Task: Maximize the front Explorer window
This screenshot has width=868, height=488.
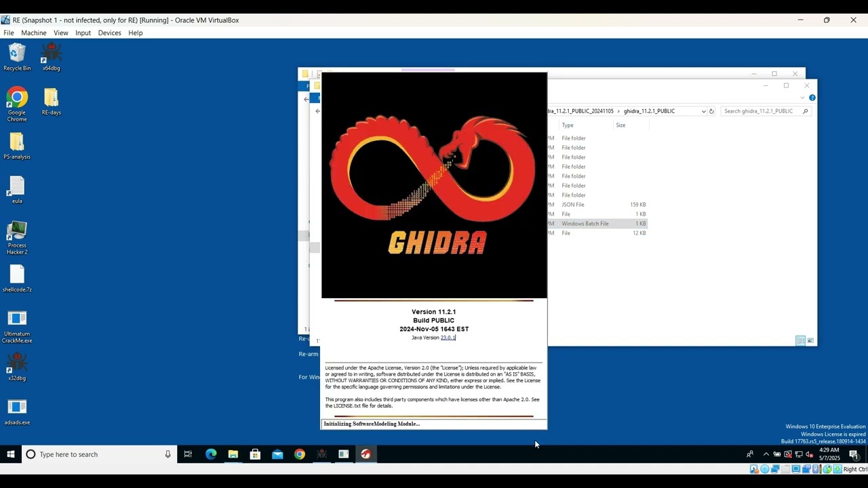Action: pos(786,85)
